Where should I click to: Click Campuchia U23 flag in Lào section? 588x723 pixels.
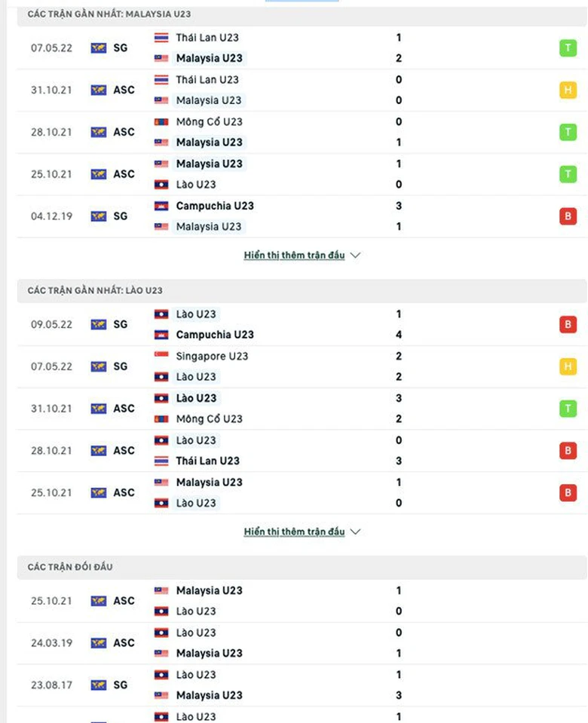pos(161,335)
